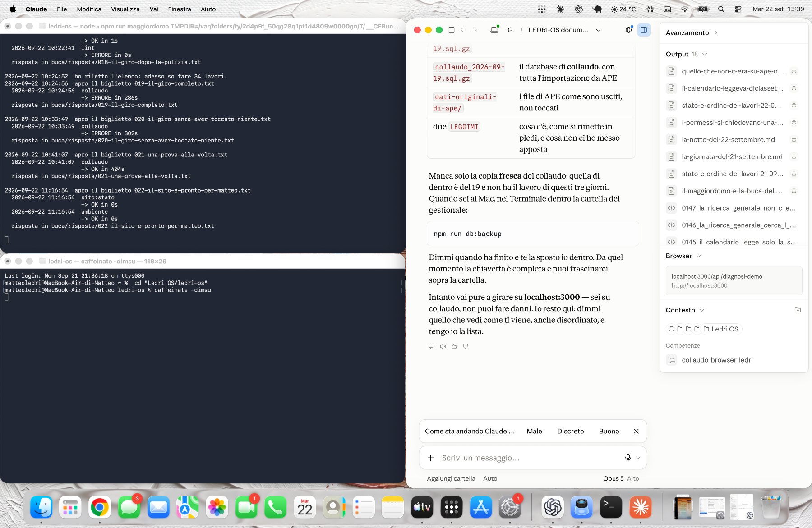Go back with the left arrow
This screenshot has width=812, height=528.
point(463,30)
